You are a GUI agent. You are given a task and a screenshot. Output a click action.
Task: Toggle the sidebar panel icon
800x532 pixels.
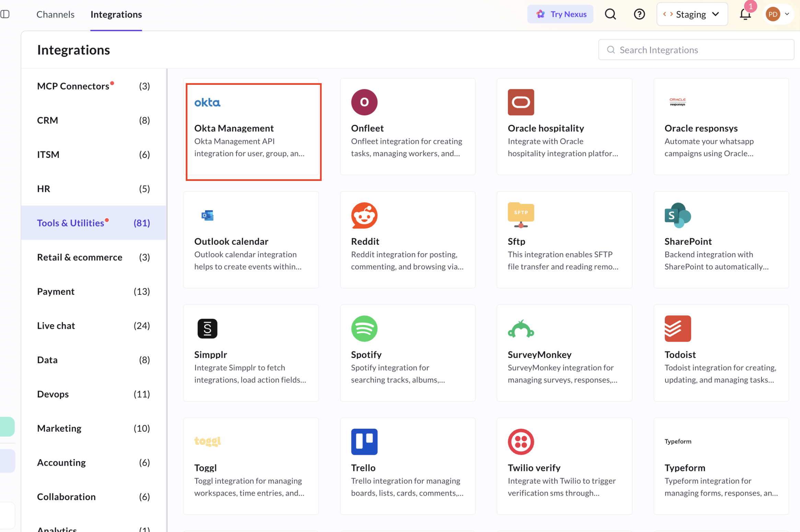[x=5, y=14]
